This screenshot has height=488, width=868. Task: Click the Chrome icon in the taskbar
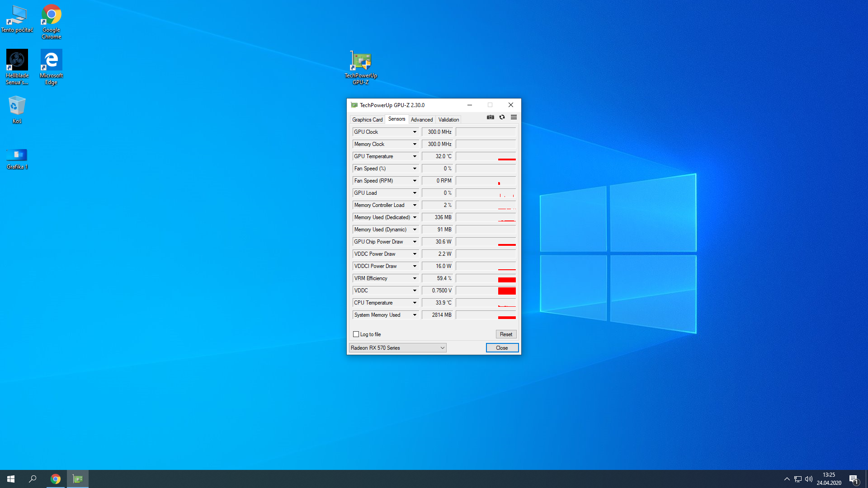(x=56, y=479)
